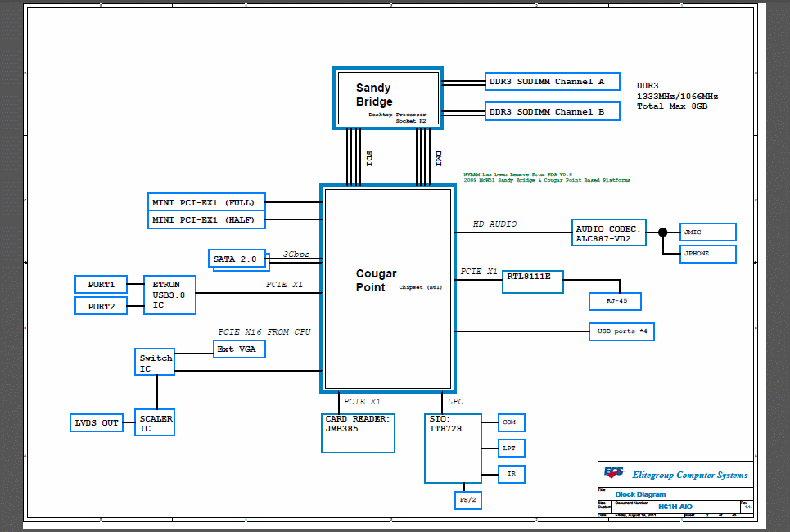Select the RJ-45 connector box

[x=615, y=301]
